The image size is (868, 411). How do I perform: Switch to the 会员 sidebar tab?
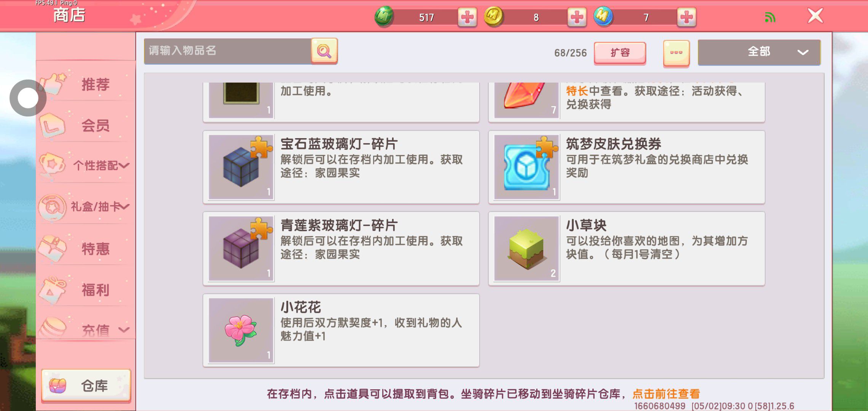86,125
